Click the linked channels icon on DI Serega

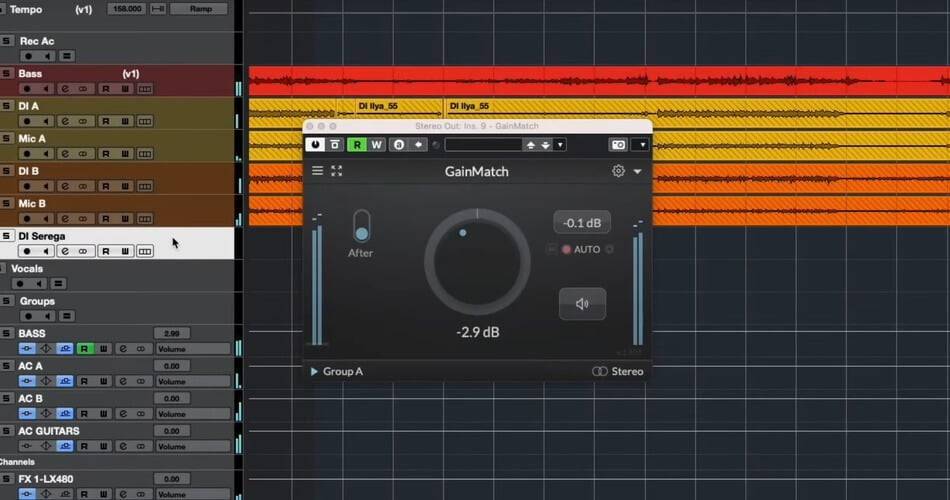83,252
